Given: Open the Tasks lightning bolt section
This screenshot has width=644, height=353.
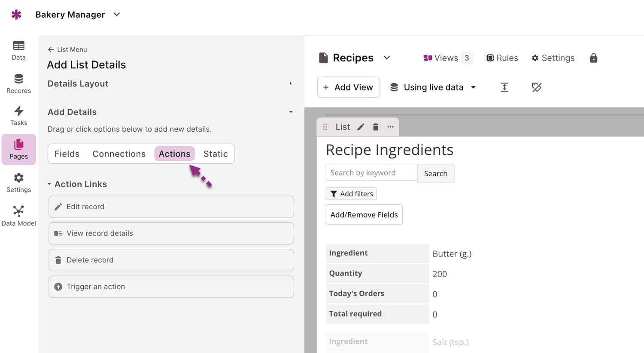Looking at the screenshot, I should pyautogui.click(x=18, y=116).
